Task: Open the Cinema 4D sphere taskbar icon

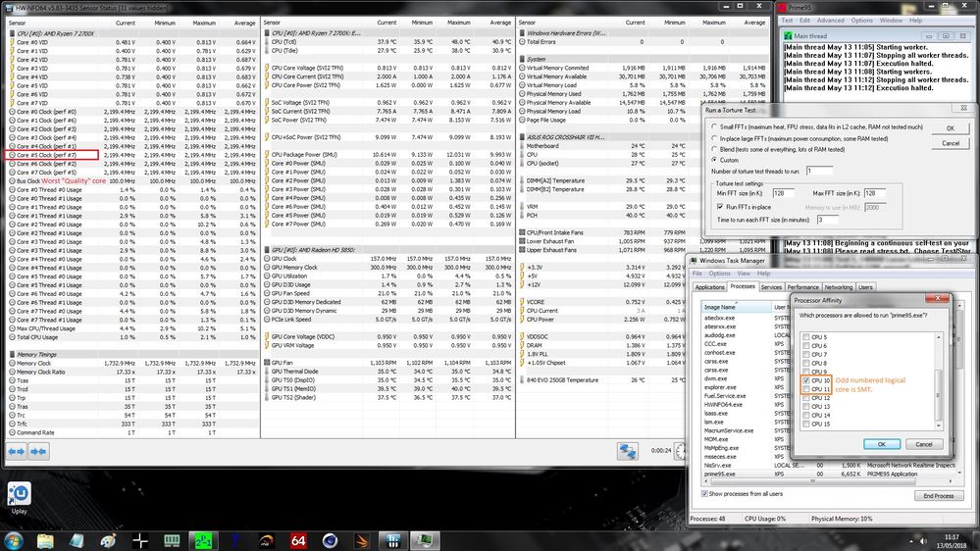Action: 330,541
